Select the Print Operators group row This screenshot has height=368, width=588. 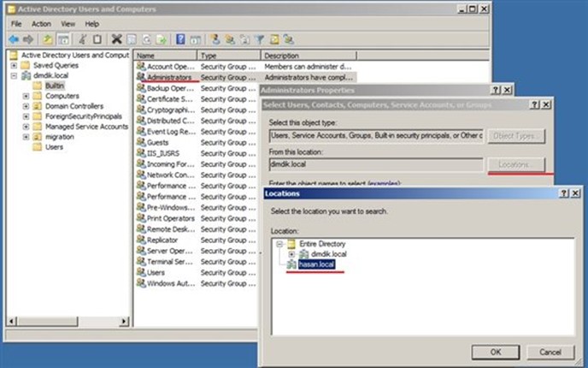click(x=197, y=218)
